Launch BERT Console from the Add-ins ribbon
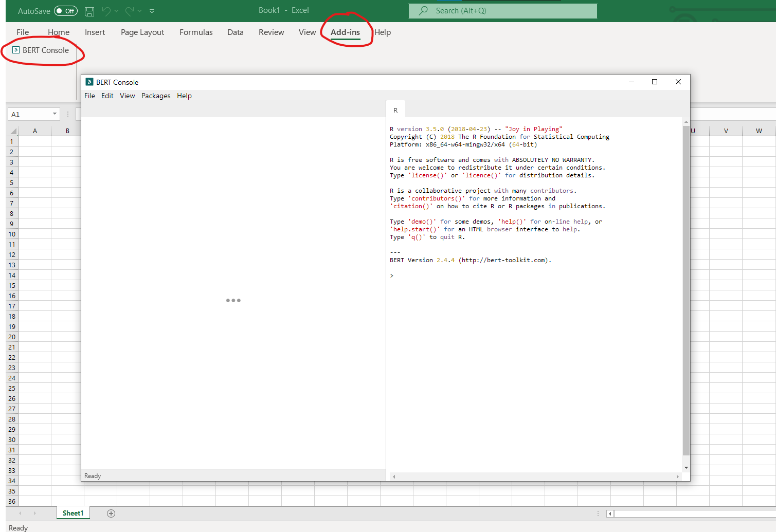 pyautogui.click(x=41, y=50)
